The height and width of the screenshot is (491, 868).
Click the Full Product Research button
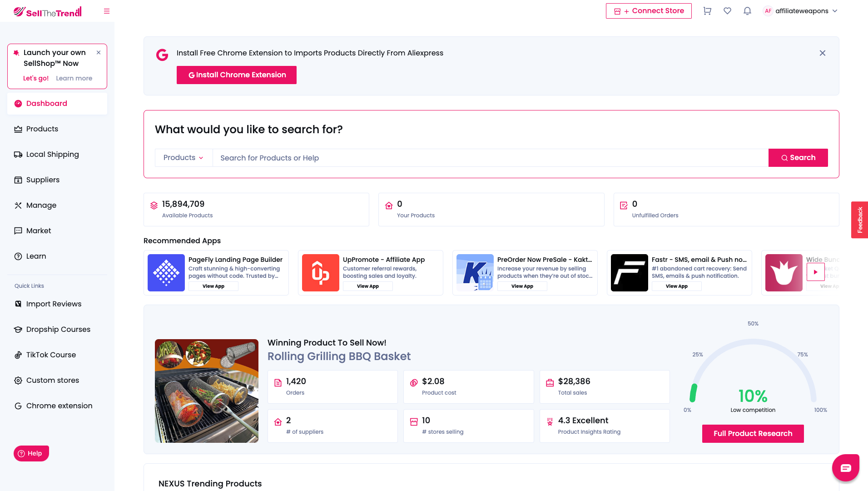click(x=753, y=434)
